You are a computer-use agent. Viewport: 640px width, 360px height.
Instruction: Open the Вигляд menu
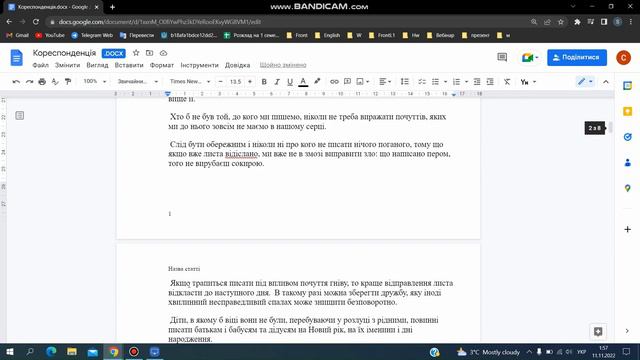(x=97, y=65)
